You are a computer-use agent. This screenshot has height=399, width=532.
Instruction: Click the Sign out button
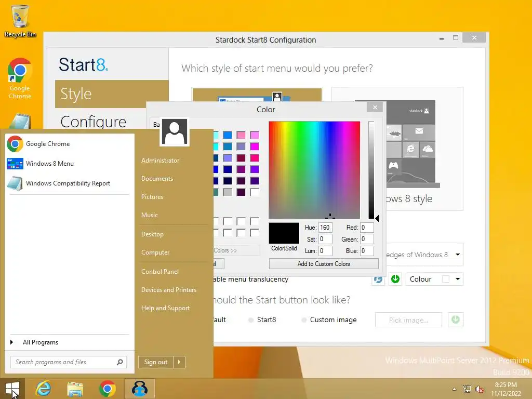pos(156,362)
